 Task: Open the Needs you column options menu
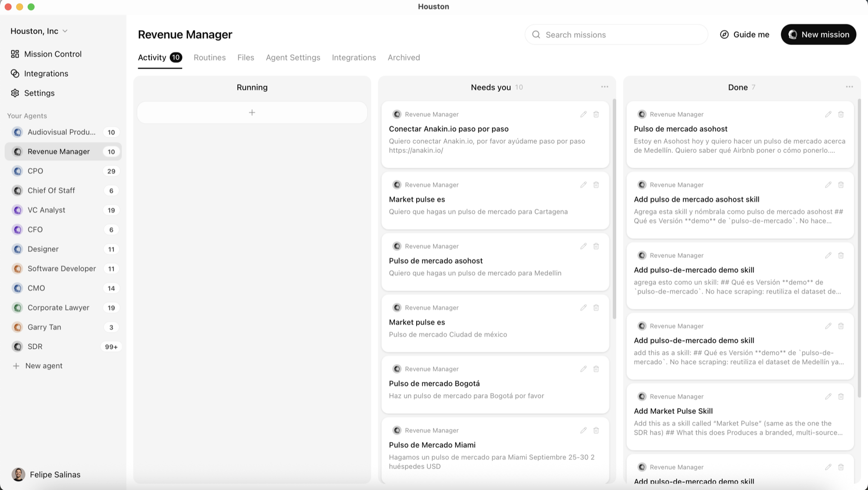pos(605,87)
